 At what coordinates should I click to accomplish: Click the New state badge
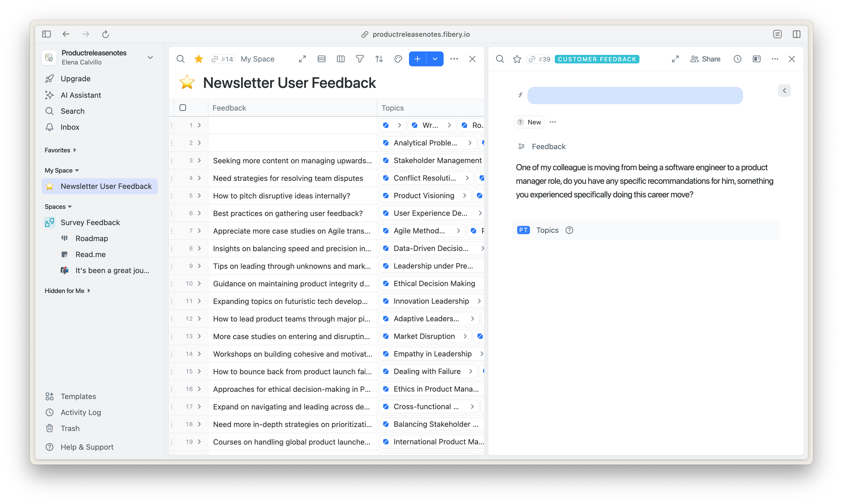529,122
